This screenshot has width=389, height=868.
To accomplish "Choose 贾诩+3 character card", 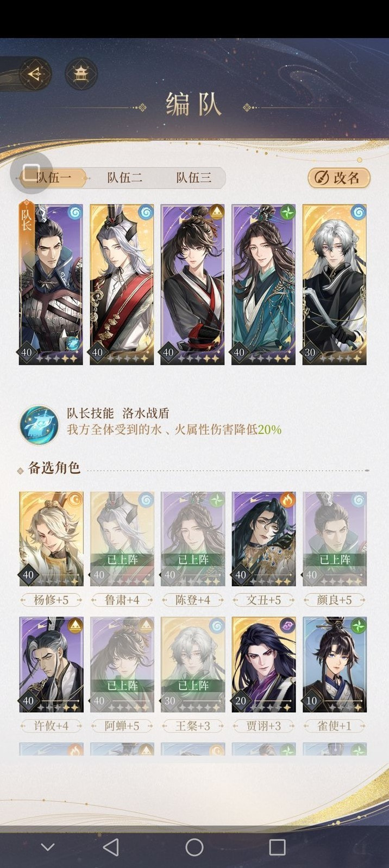I will (x=263, y=665).
